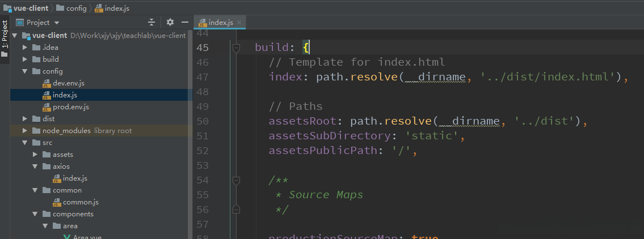
Task: Open index.js under axios folder
Action: click(74, 178)
